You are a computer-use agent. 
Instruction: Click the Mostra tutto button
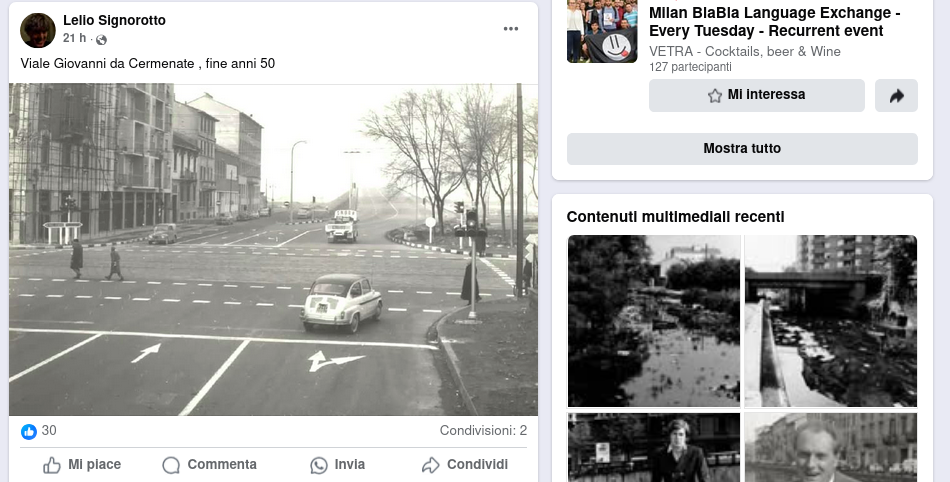(x=741, y=148)
